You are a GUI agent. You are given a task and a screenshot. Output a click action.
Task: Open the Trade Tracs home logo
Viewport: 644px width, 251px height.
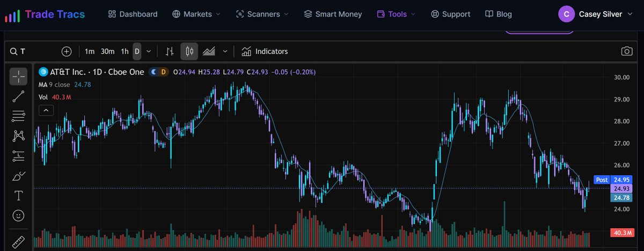tap(45, 15)
